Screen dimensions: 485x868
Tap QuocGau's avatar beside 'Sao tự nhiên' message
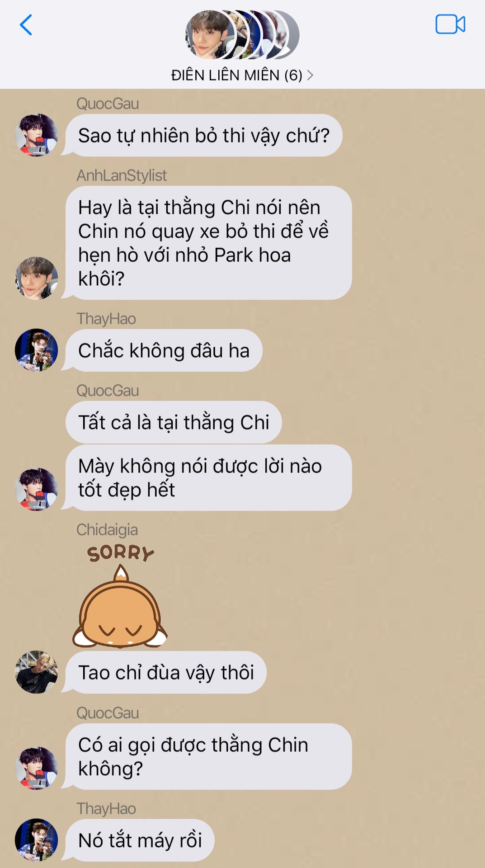[x=37, y=135]
